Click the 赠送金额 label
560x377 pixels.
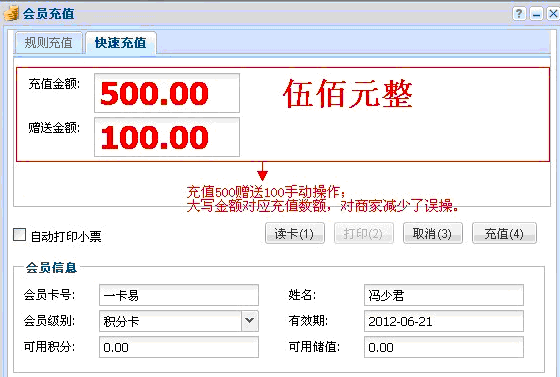click(54, 128)
